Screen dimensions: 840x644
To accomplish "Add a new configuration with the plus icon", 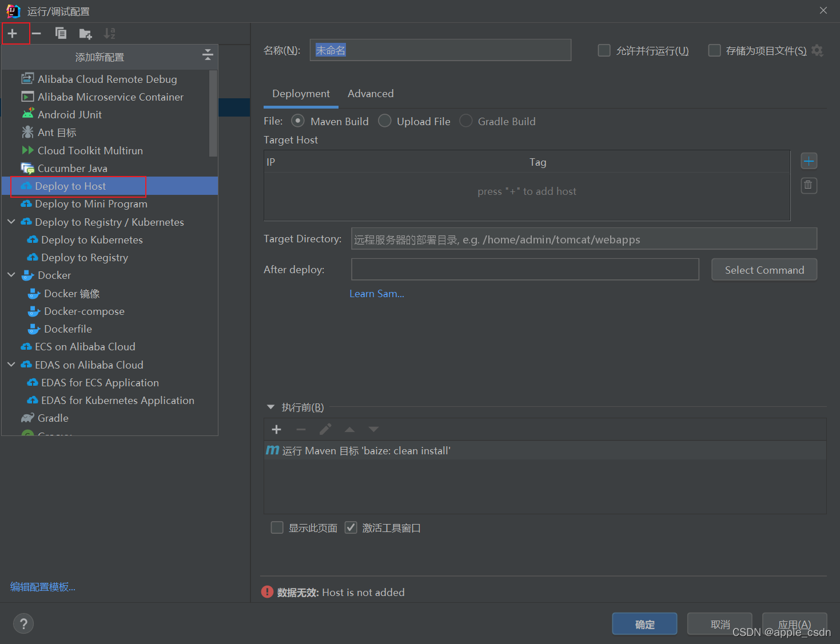I will 15,33.
